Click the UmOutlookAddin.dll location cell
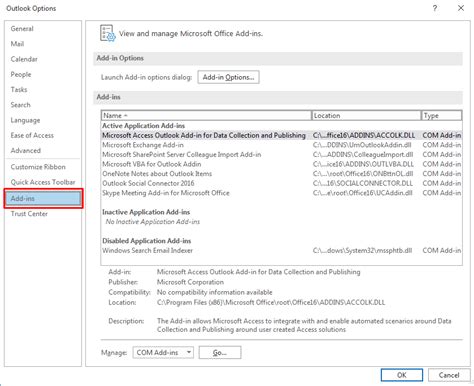Screen dimensions: 474x386 click(x=362, y=145)
